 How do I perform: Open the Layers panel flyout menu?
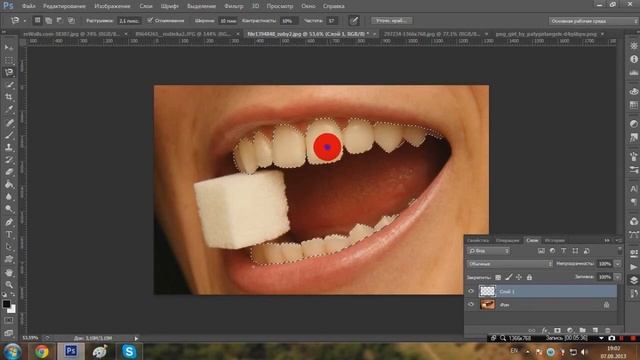click(619, 240)
